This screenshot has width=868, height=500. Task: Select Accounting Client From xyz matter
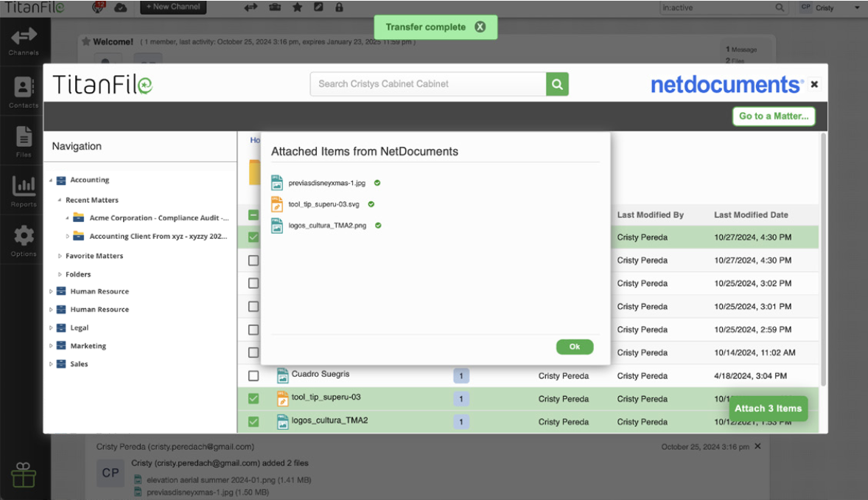click(x=158, y=237)
